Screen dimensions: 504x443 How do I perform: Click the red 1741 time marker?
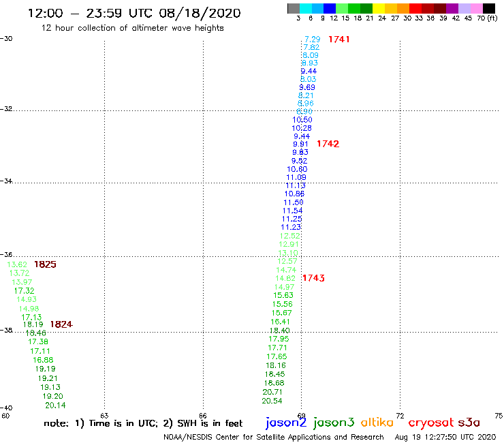[x=338, y=40]
